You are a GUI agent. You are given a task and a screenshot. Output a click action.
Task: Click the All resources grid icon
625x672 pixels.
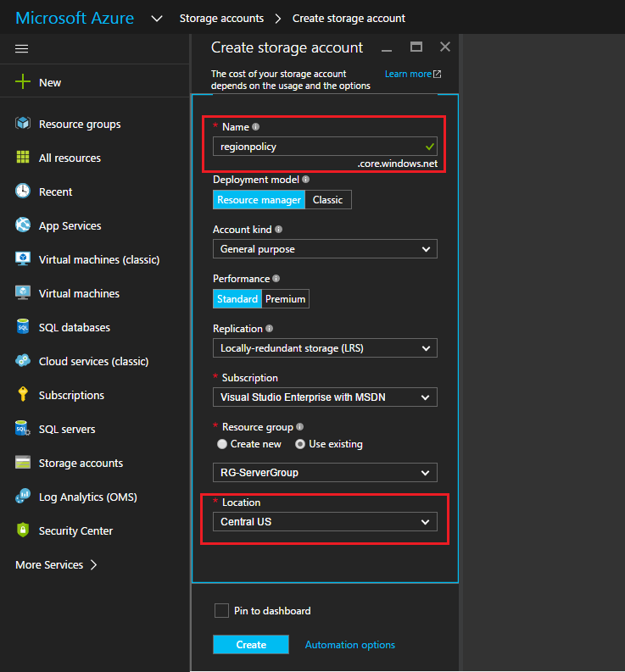click(23, 158)
